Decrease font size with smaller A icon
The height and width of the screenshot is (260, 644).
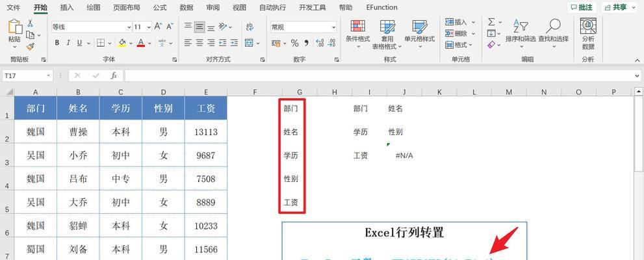(170, 27)
